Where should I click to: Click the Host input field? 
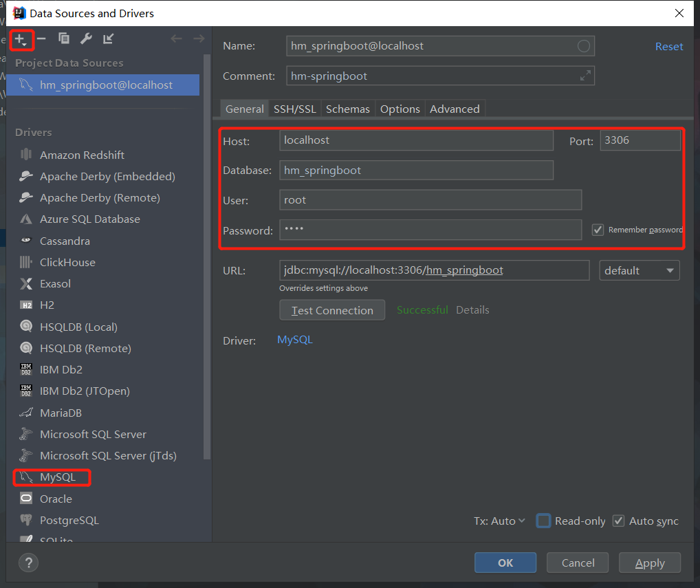(x=416, y=140)
